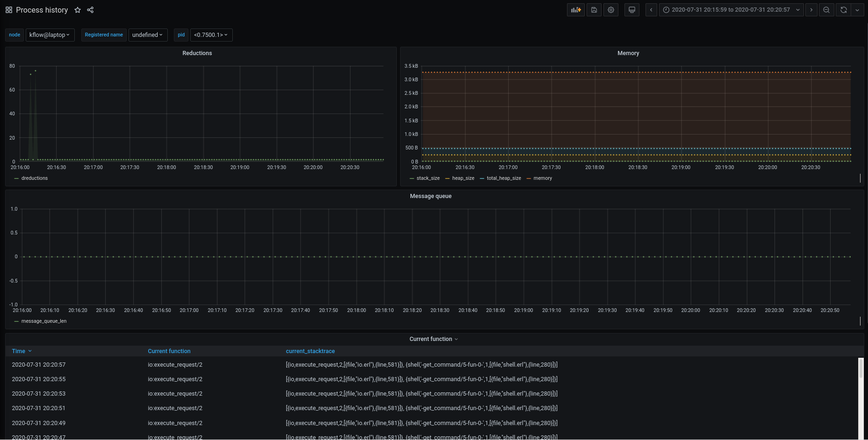The height and width of the screenshot is (440, 868).
Task: Click 3.5 kB label on Memory y-axis
Action: [x=411, y=66]
